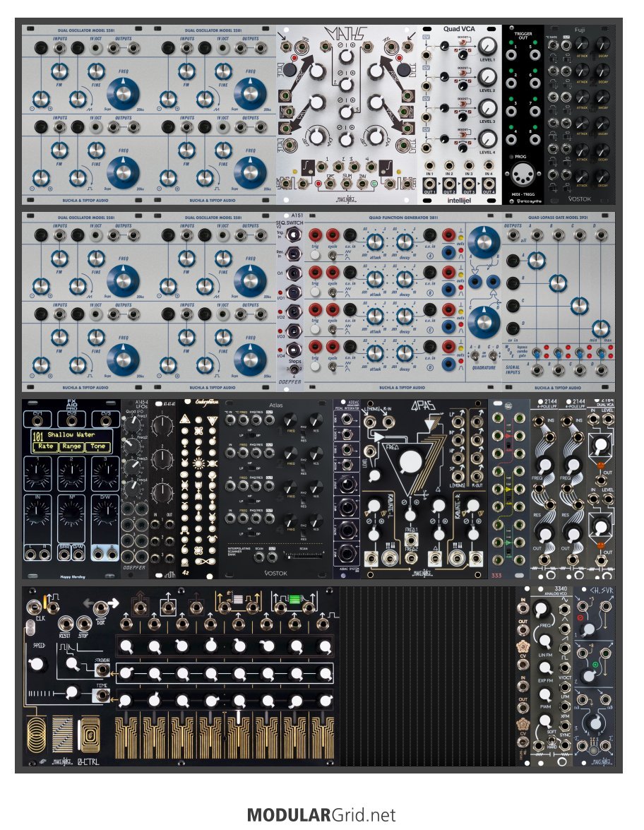Click channel A attack knob on Function Generator 281t
This screenshot has width=644, height=830.
[x=375, y=242]
